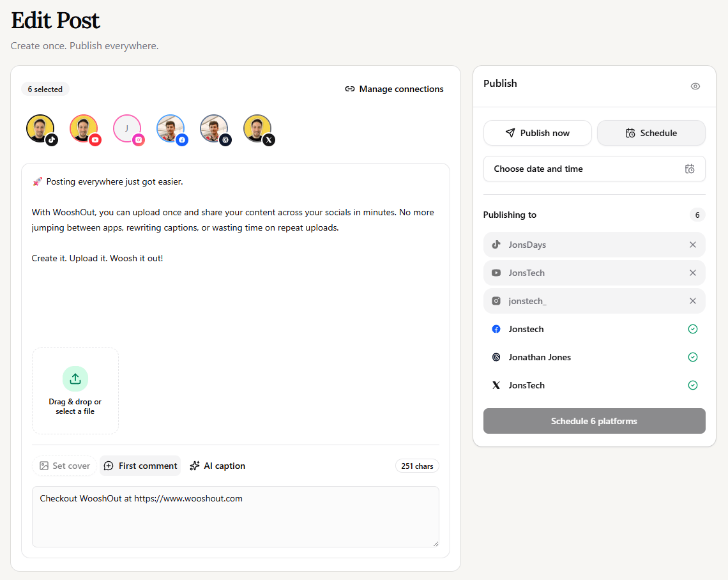Click the green check next to Jonathan Jones

[693, 357]
